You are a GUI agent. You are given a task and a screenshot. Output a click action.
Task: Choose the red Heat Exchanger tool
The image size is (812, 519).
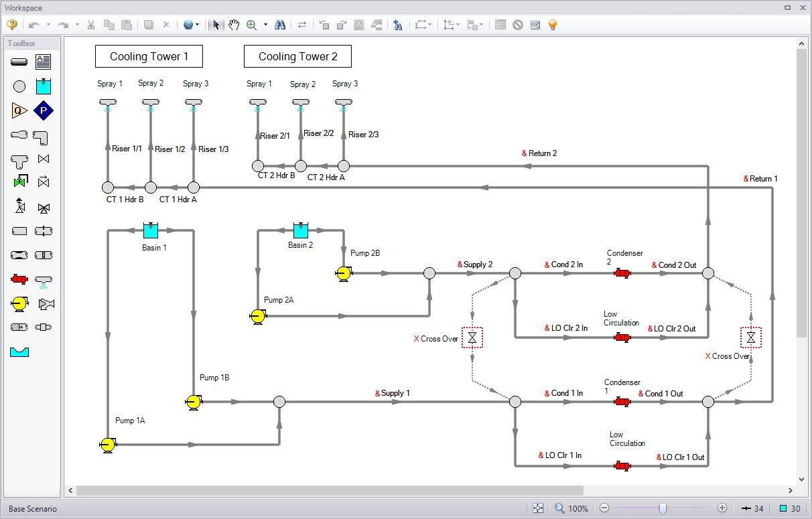tap(19, 279)
